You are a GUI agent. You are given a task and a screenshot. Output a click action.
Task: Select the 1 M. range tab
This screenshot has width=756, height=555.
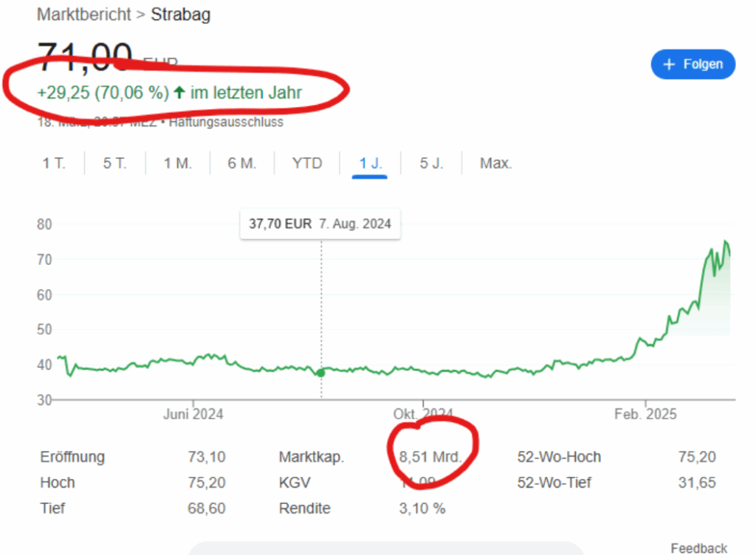coord(177,163)
